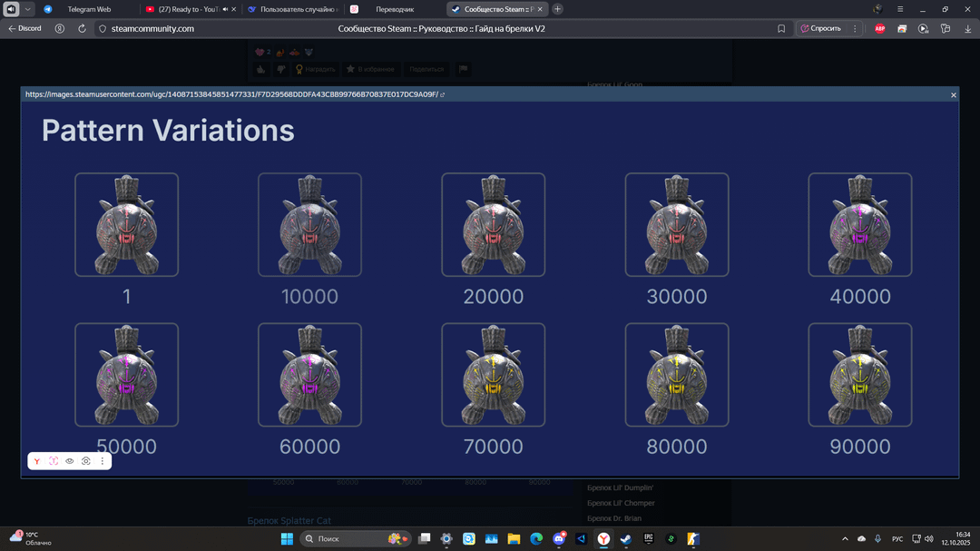The height and width of the screenshot is (551, 980).
Task: Close the Pattern Variations image overlay
Action: point(953,95)
